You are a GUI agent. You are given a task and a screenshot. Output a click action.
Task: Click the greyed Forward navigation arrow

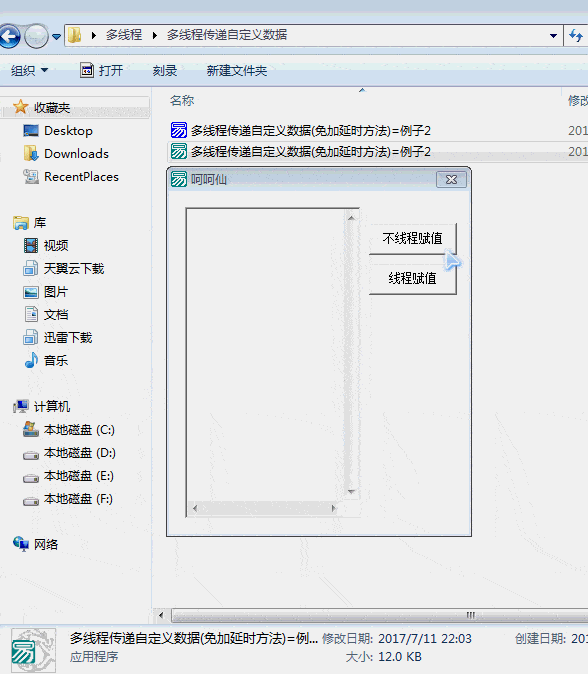36,37
